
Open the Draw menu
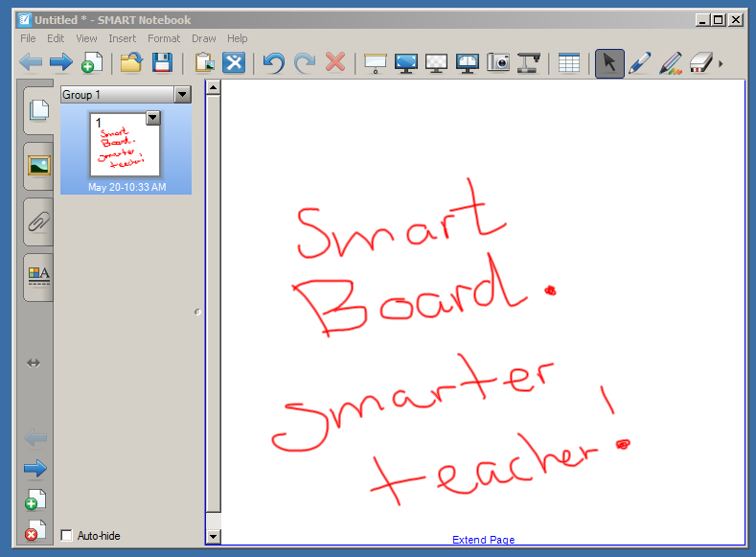tap(203, 38)
